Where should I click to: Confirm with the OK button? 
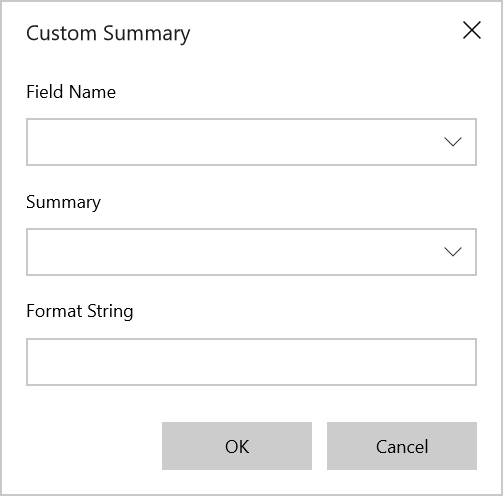(237, 446)
